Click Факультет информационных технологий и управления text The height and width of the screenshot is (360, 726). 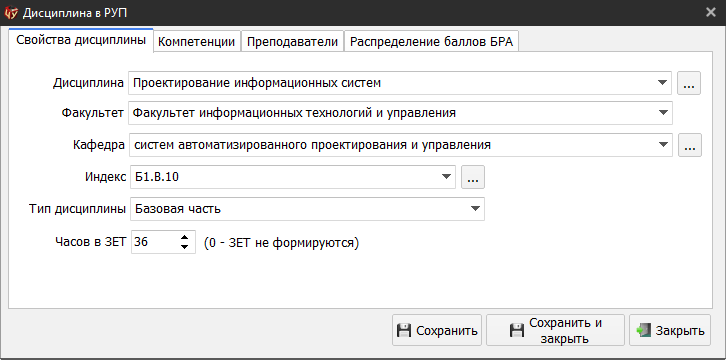click(294, 112)
